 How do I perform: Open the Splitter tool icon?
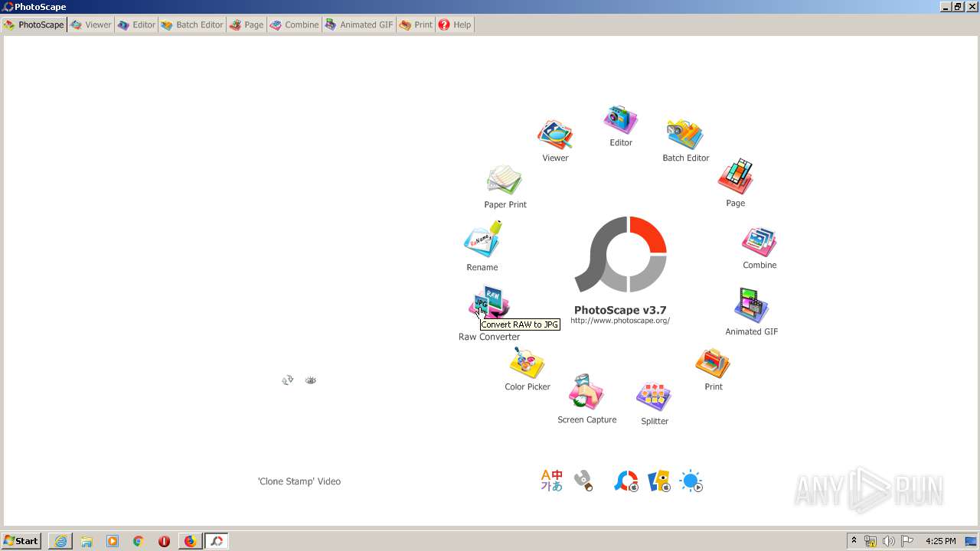654,397
